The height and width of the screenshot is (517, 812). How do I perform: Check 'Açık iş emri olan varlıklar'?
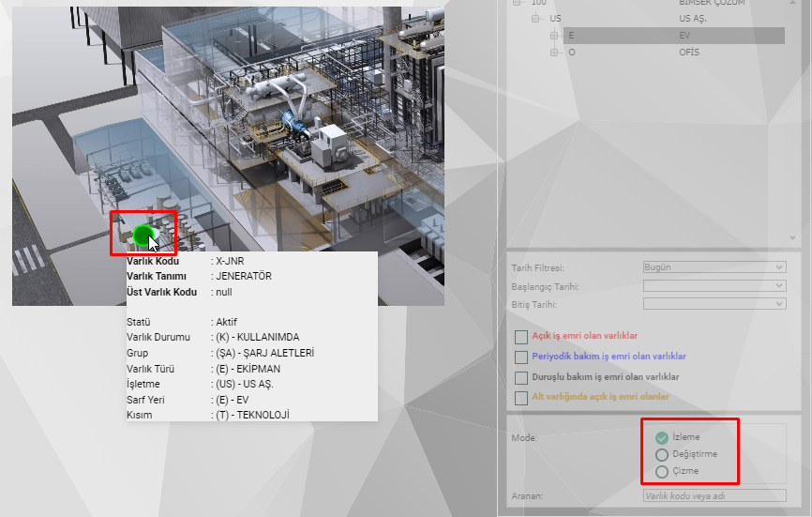521,337
